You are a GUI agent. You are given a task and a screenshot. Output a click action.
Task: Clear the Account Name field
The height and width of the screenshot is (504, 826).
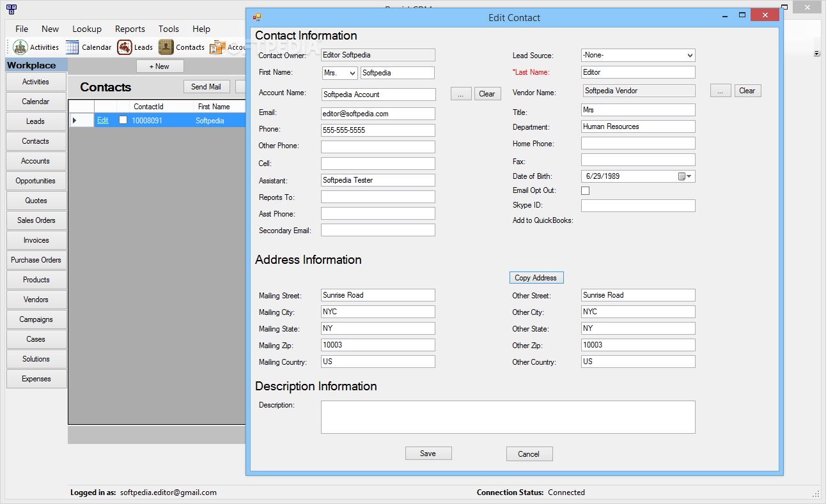pyautogui.click(x=487, y=94)
